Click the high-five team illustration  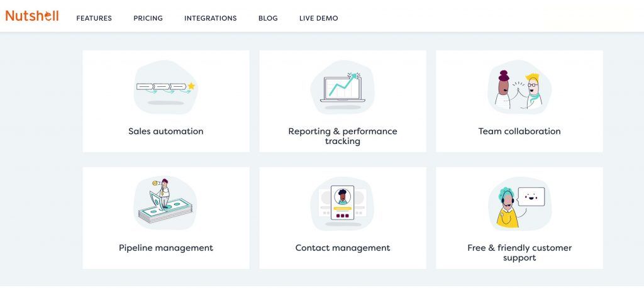[x=519, y=87]
